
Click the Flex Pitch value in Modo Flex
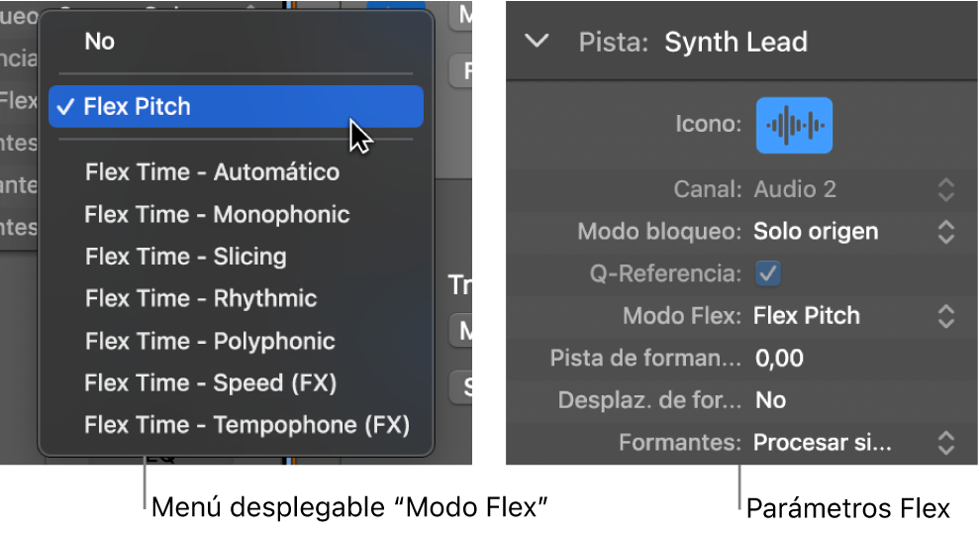click(806, 316)
